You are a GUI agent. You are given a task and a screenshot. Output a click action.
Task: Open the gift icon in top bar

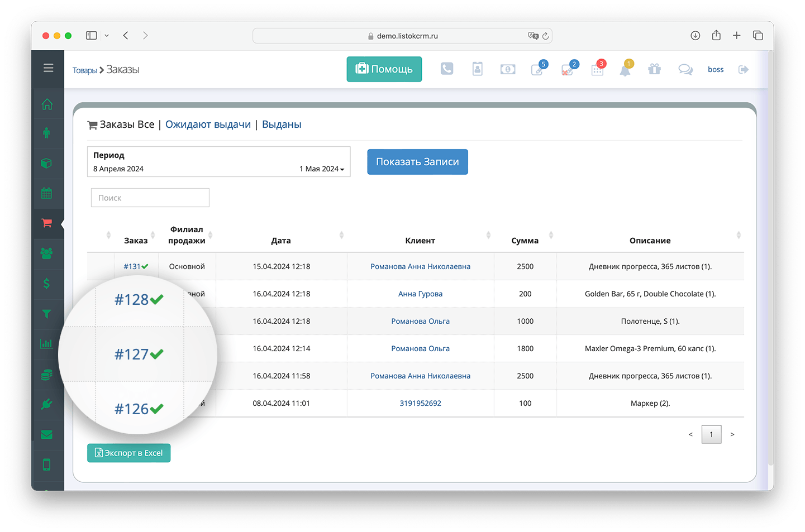pos(655,69)
